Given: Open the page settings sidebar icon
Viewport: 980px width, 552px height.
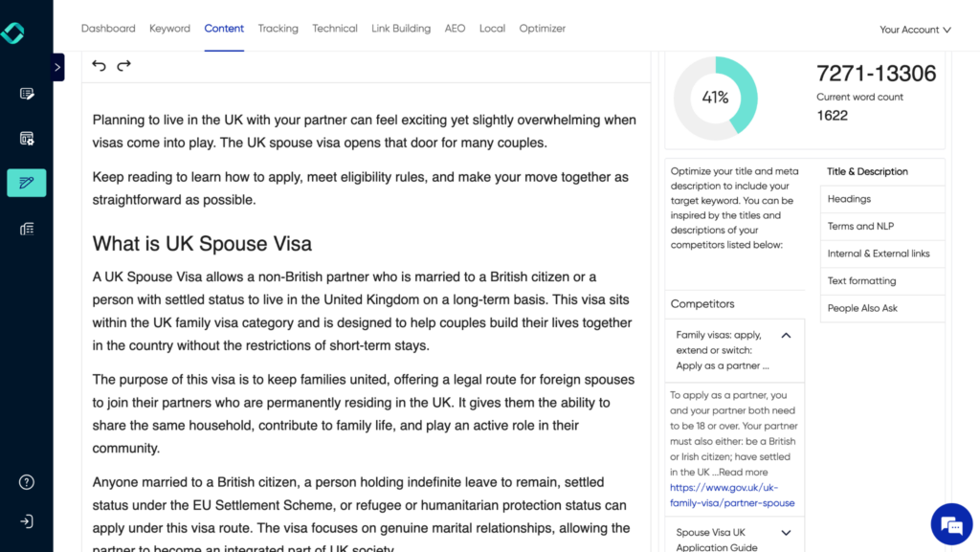Looking at the screenshot, I should click(x=26, y=139).
